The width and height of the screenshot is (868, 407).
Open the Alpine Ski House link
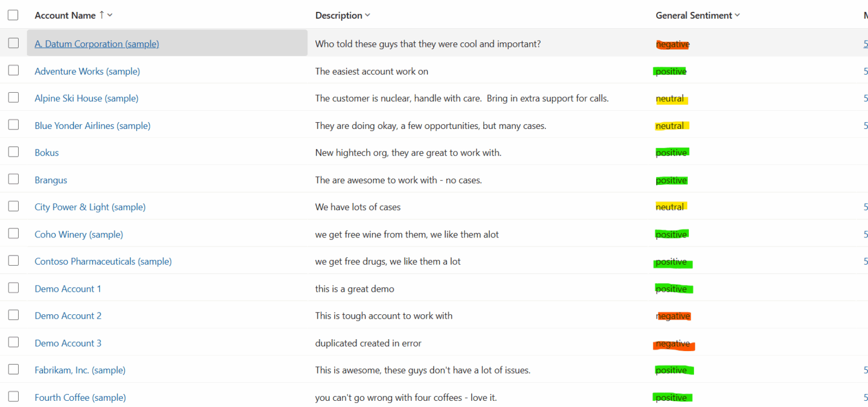pos(86,98)
